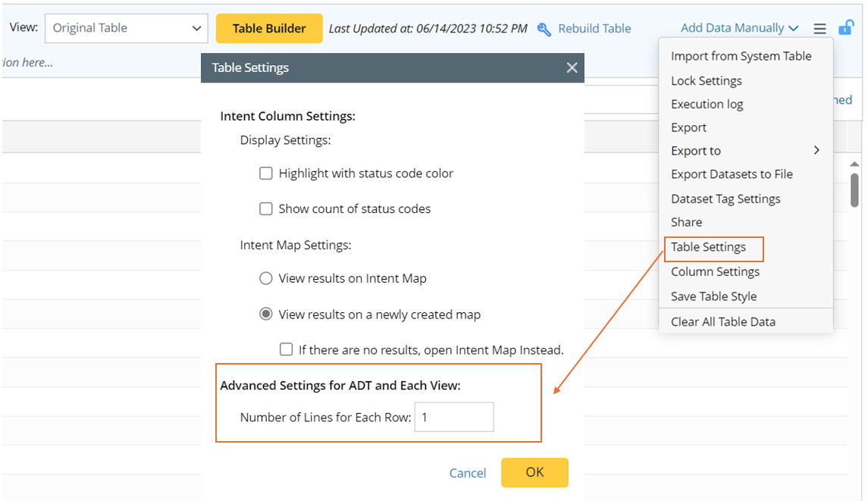Select Column Settings menu entry
The width and height of the screenshot is (868, 501).
point(715,271)
